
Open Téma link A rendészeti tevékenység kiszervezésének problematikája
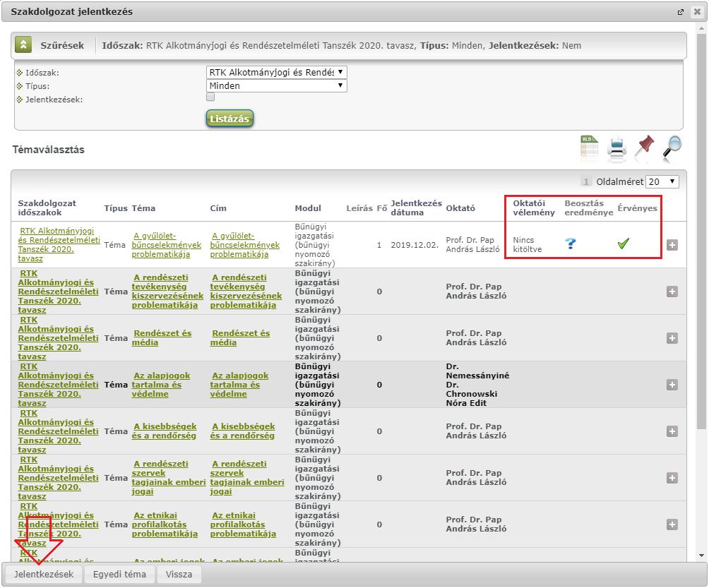click(x=167, y=292)
